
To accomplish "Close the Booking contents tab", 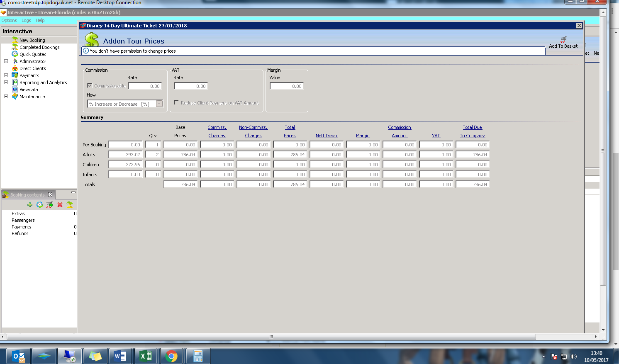I will [x=50, y=194].
